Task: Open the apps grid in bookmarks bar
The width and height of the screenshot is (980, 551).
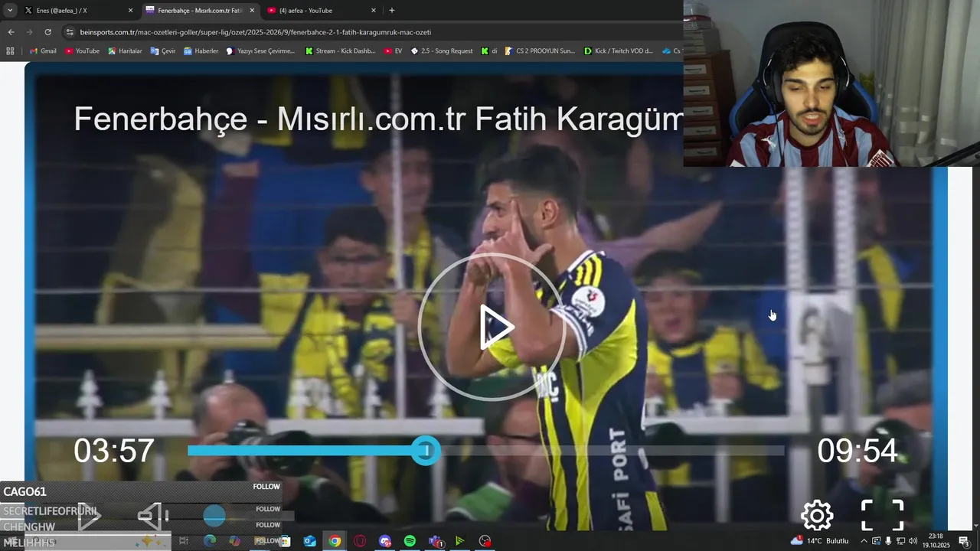Action: click(10, 51)
